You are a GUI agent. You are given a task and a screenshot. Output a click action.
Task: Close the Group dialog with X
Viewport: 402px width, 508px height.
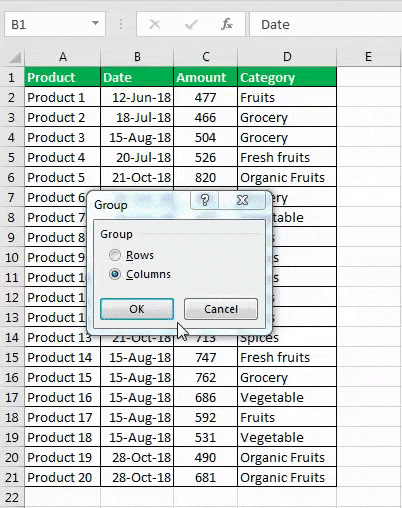[242, 200]
